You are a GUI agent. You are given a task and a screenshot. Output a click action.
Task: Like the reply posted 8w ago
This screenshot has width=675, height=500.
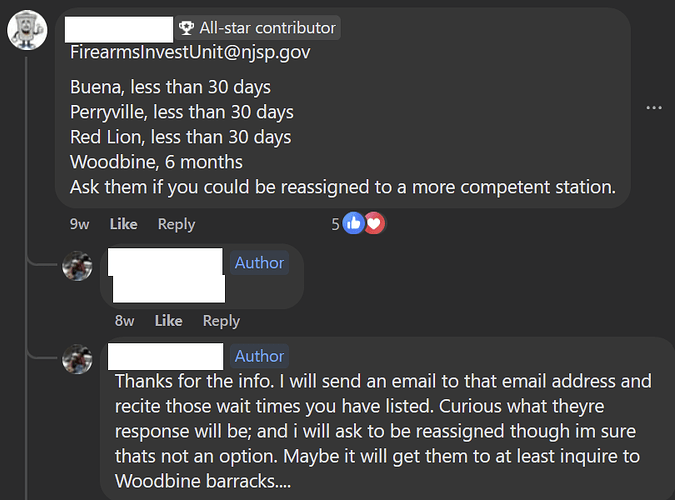pyautogui.click(x=169, y=321)
